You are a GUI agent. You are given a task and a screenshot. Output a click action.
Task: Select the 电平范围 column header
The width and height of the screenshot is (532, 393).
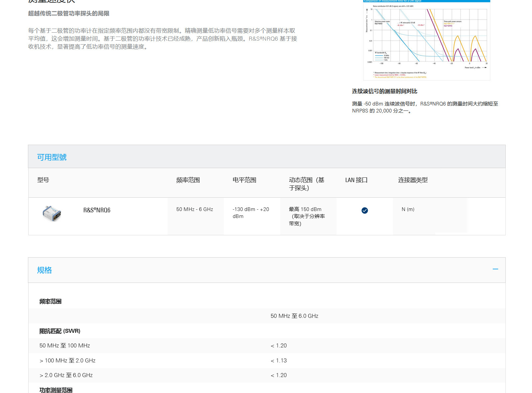coord(244,180)
